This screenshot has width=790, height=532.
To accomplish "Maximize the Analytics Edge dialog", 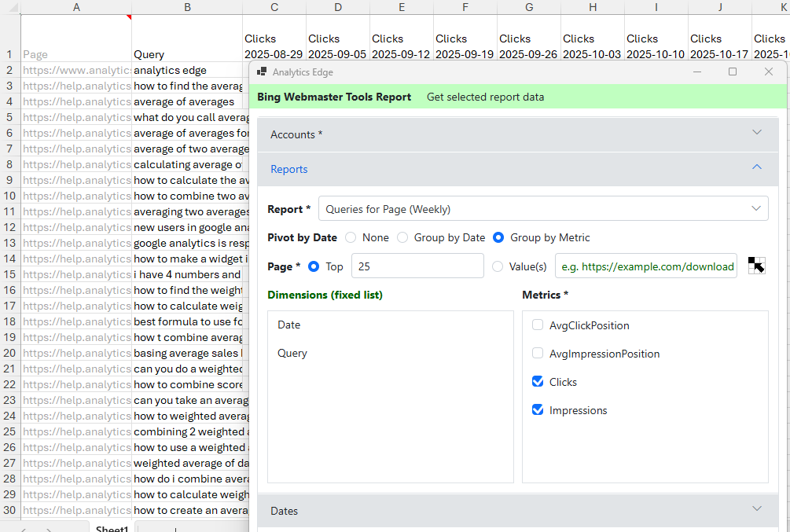I will pos(733,72).
